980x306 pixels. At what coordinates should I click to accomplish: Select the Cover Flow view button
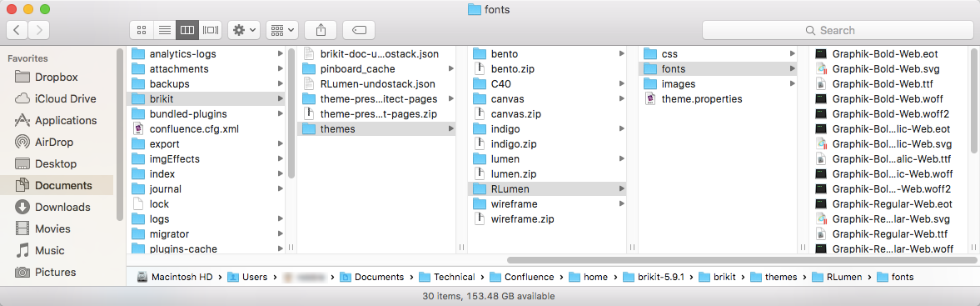pyautogui.click(x=211, y=30)
